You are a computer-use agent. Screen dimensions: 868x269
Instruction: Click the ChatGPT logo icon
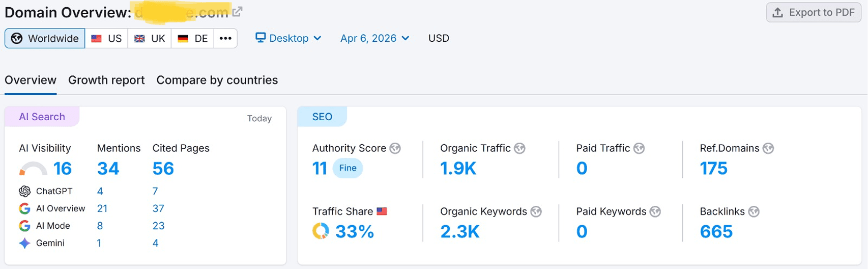(x=24, y=191)
